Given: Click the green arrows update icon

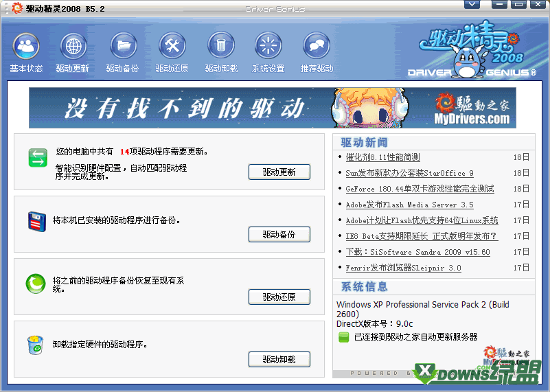Looking at the screenshot, I should [x=38, y=158].
